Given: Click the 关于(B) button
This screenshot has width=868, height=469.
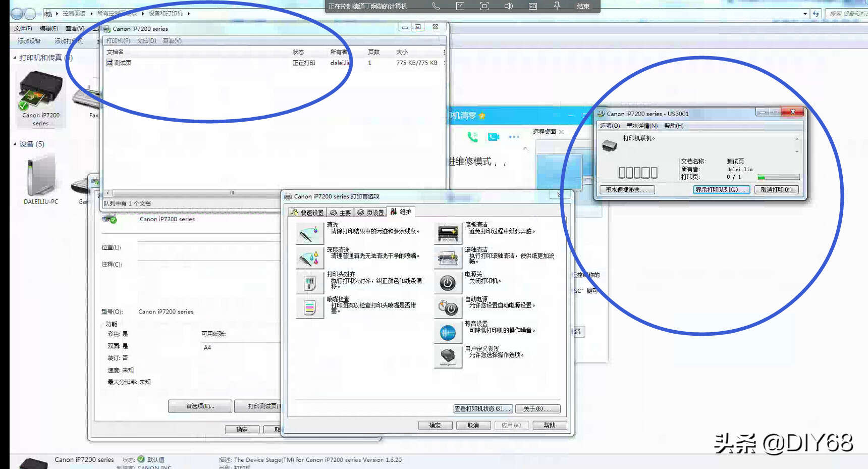Looking at the screenshot, I should pos(538,409).
